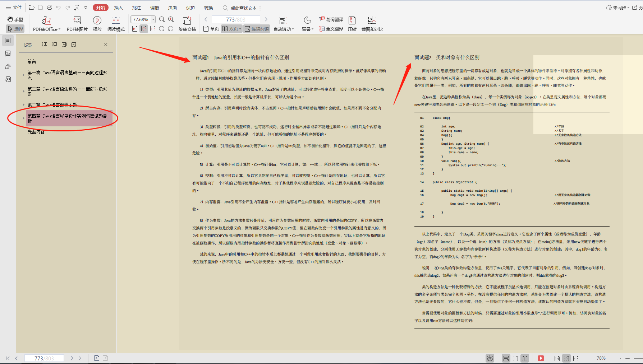Select the 手型 hand tool
The image size is (643, 364).
pyautogui.click(x=15, y=19)
